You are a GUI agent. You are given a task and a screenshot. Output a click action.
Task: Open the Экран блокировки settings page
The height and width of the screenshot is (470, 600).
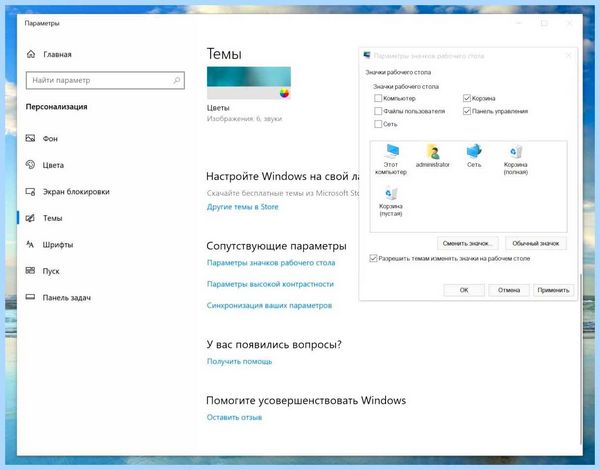[76, 191]
